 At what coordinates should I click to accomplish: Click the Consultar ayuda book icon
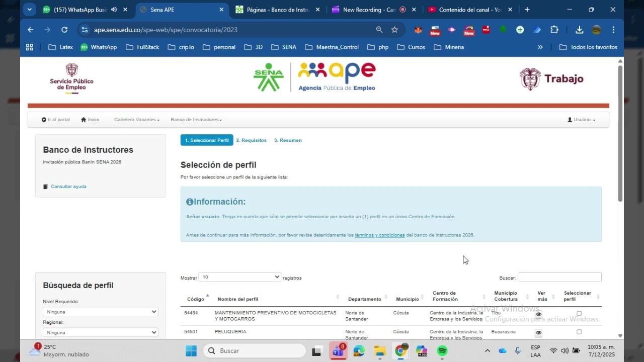click(x=46, y=187)
